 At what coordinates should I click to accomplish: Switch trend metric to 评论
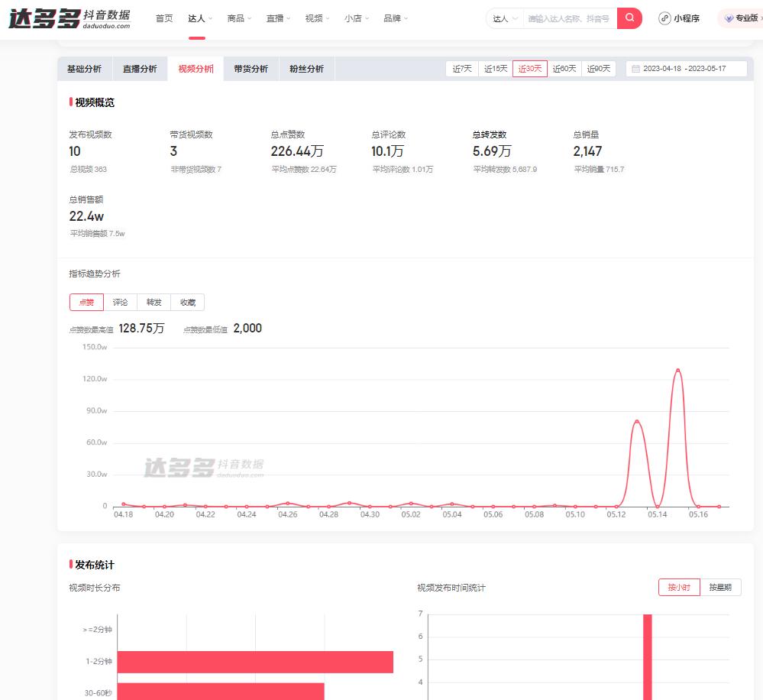pyautogui.click(x=120, y=303)
